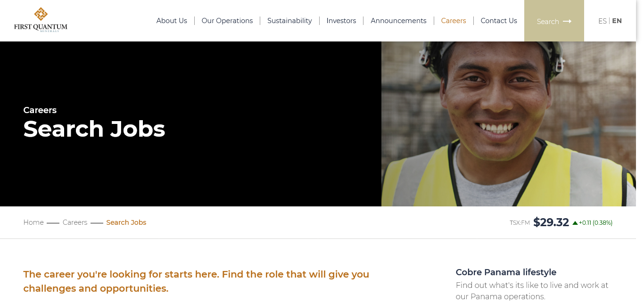
Task: Click the TSX:FM ticker label
Action: tap(520, 223)
